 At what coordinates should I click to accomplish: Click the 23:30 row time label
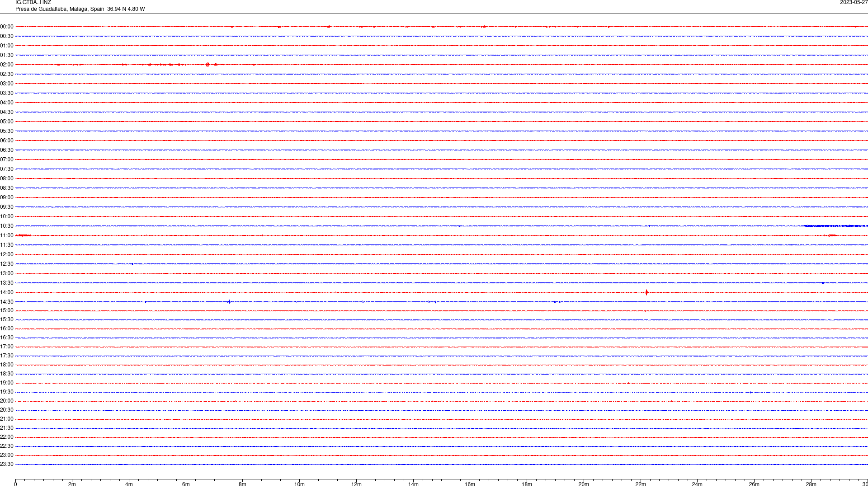(7, 464)
